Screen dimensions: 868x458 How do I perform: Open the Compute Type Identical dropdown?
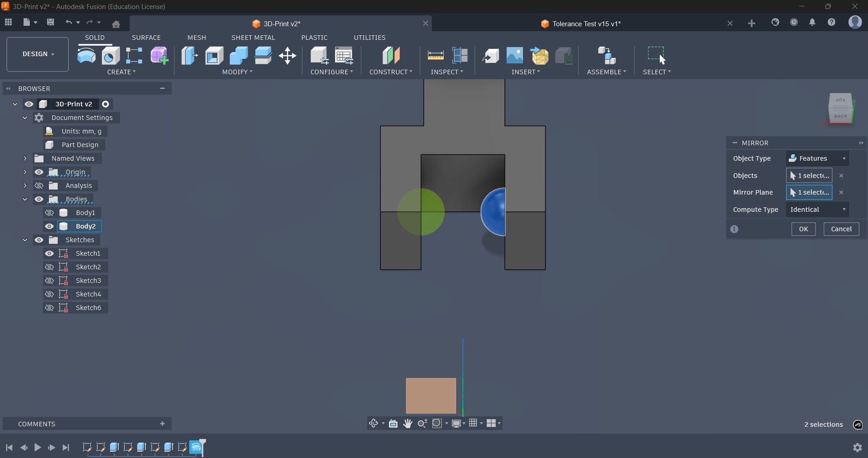(x=817, y=210)
